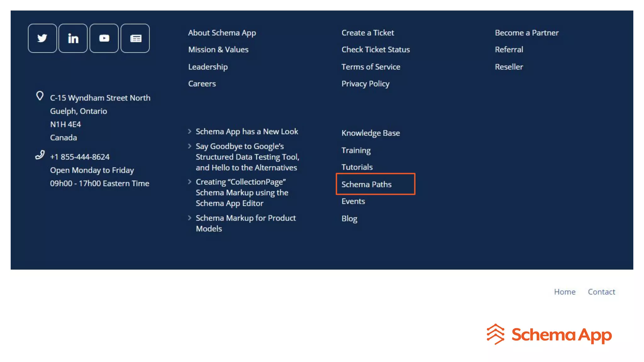Image resolution: width=644 pixels, height=362 pixels.
Task: Open the Knowledge Base link
Action: click(370, 133)
